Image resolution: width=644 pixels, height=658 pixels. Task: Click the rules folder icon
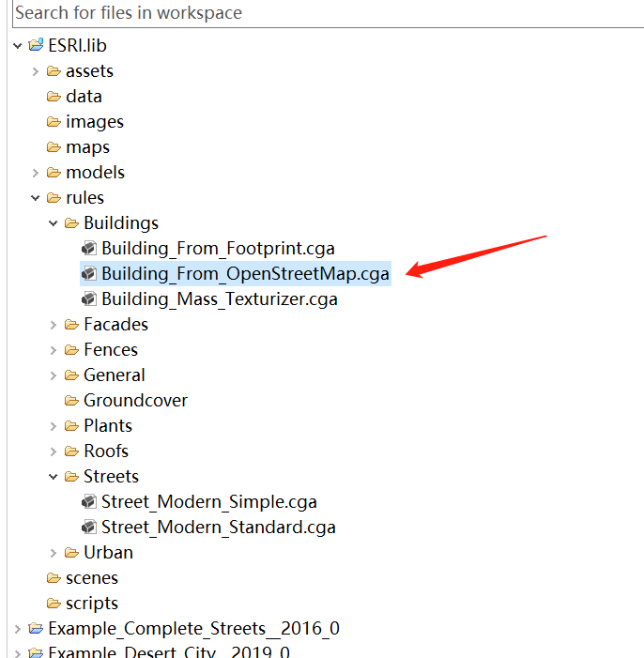point(54,198)
